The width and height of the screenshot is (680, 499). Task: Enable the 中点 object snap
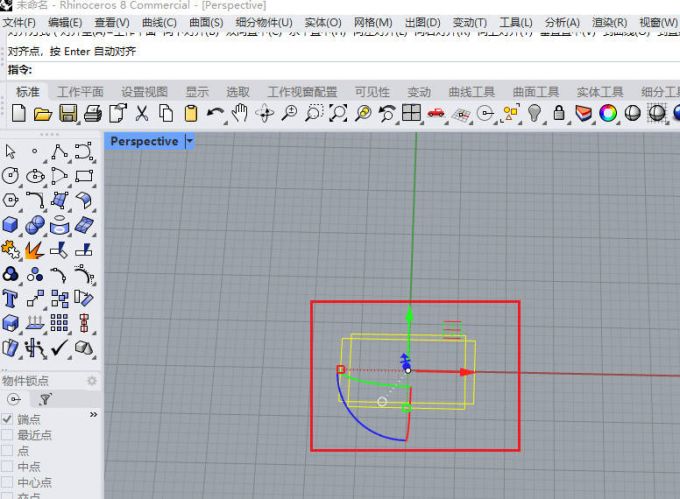[8, 467]
